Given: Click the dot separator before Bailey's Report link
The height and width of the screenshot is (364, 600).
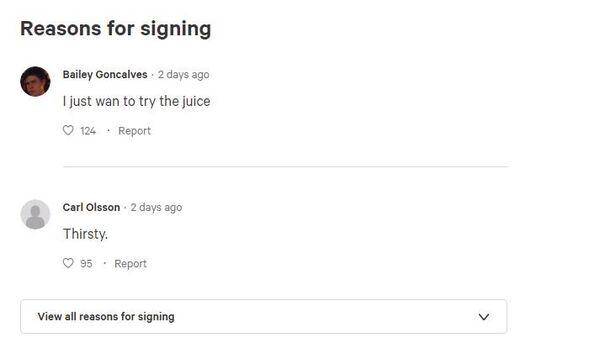Looking at the screenshot, I should 108,131.
